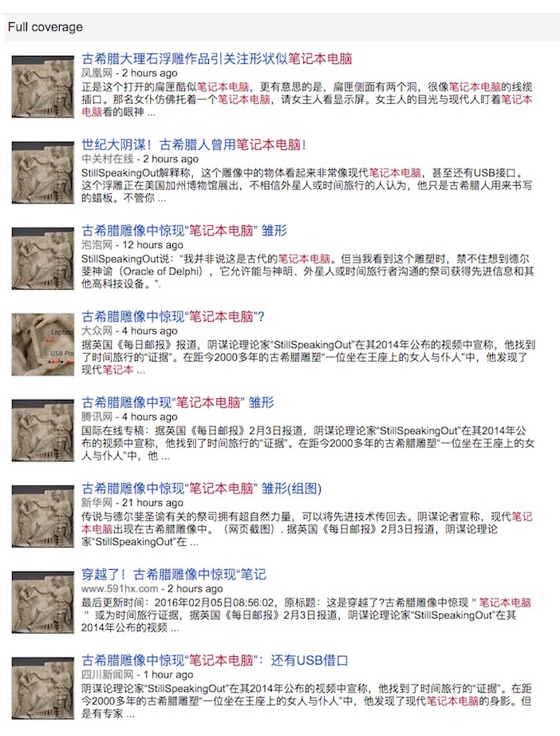This screenshot has width=560, height=736.
Task: Click the www.591hx.com source label
Action: (120, 588)
